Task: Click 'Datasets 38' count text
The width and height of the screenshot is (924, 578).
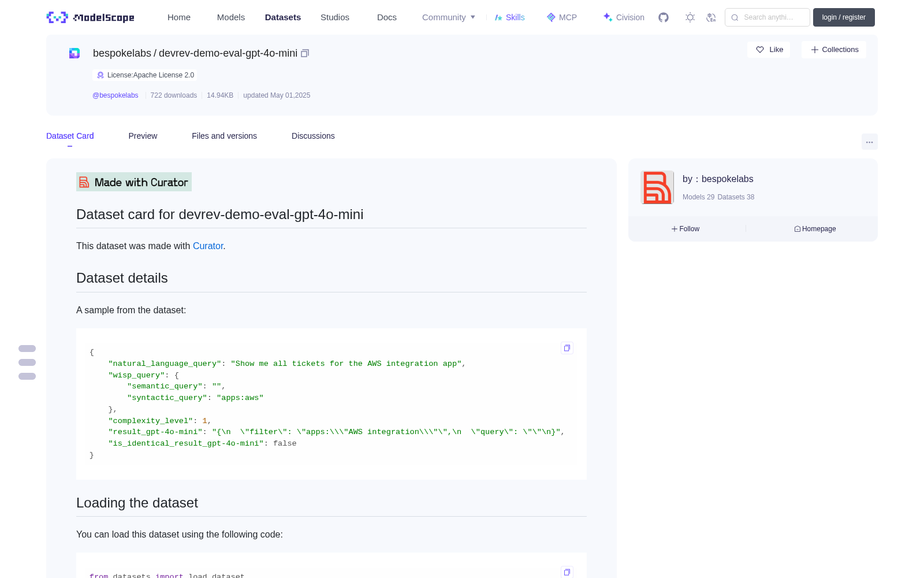Action: click(x=736, y=197)
